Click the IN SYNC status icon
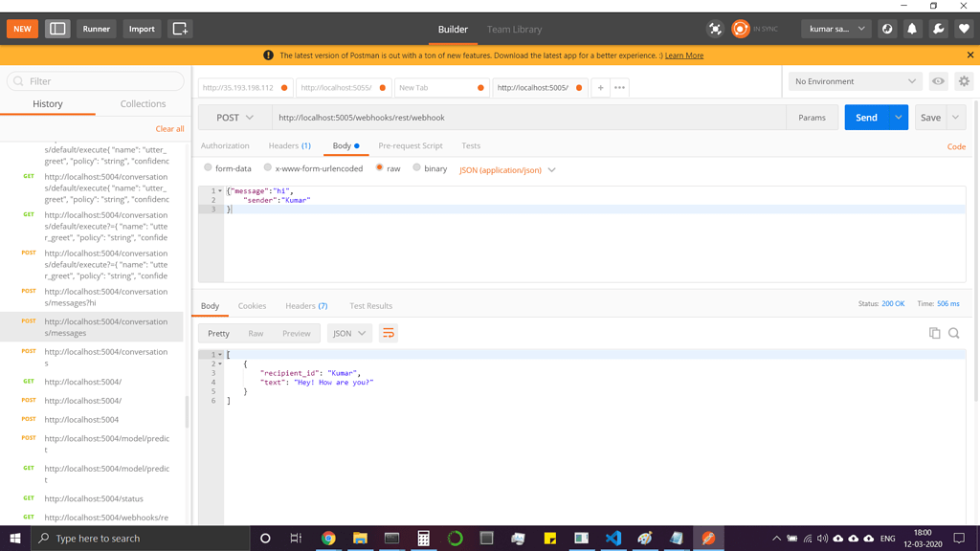Image resolution: width=980 pixels, height=551 pixels. pos(741,29)
